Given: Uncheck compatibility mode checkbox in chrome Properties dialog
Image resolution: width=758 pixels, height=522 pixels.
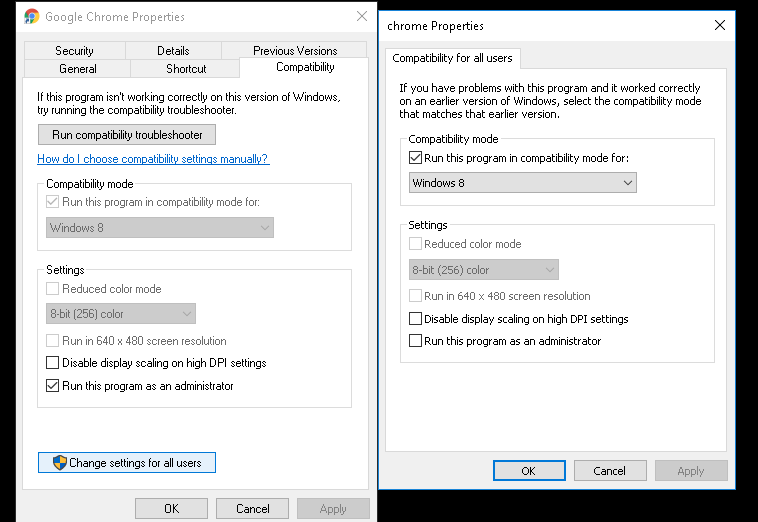Looking at the screenshot, I should [415, 158].
